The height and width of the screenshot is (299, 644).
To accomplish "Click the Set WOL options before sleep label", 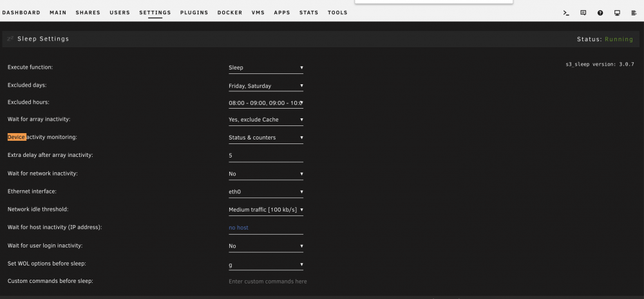I will pos(47,264).
